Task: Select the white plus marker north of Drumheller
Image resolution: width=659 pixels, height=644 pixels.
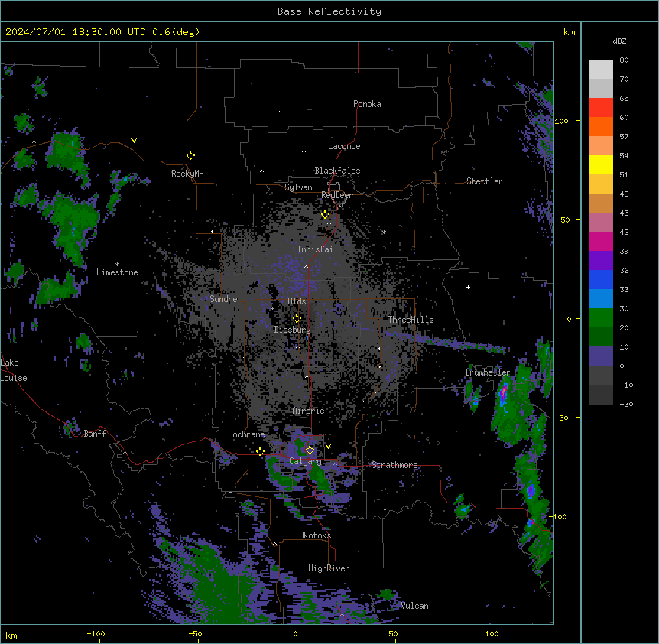Action: click(468, 287)
